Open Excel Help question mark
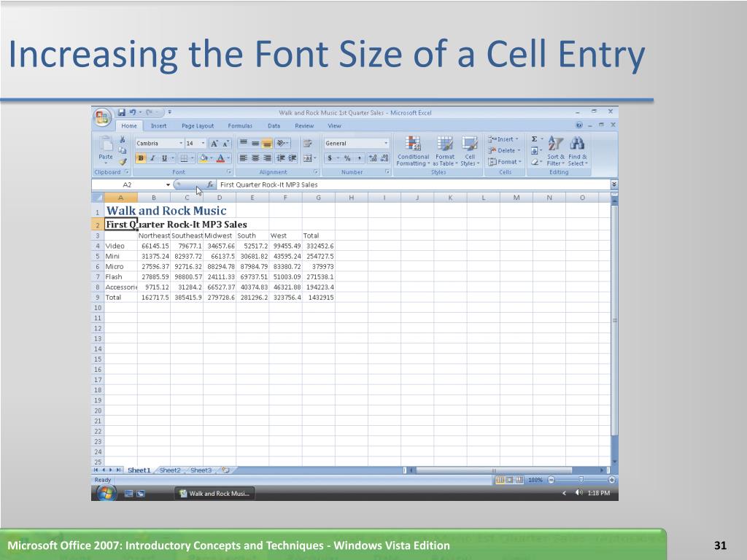The width and height of the screenshot is (747, 560). (x=578, y=125)
